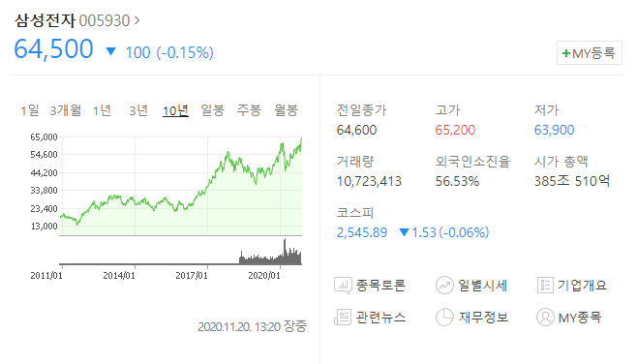Open the 종목토론 discussion board icon
The width and height of the screenshot is (637, 364).
343,286
